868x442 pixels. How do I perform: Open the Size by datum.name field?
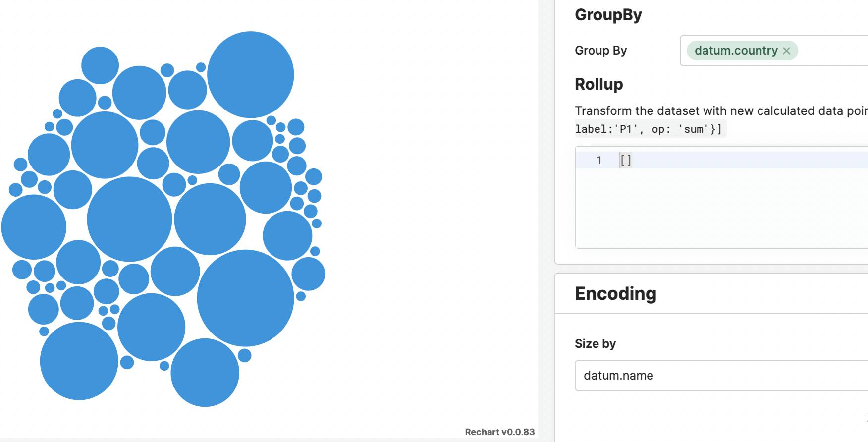[x=721, y=376]
